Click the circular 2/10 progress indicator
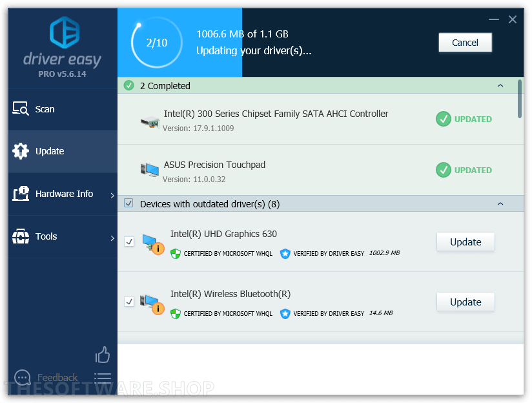 click(x=156, y=43)
